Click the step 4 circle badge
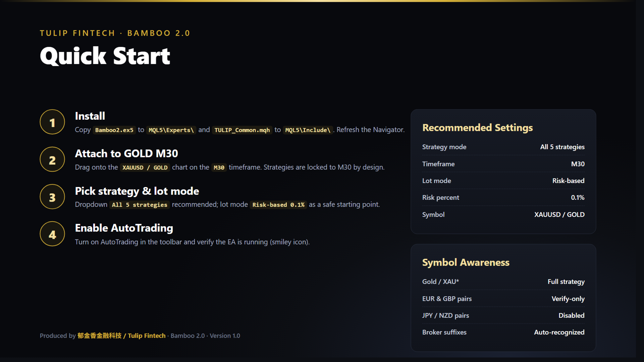Image resolution: width=644 pixels, height=362 pixels. [52, 234]
